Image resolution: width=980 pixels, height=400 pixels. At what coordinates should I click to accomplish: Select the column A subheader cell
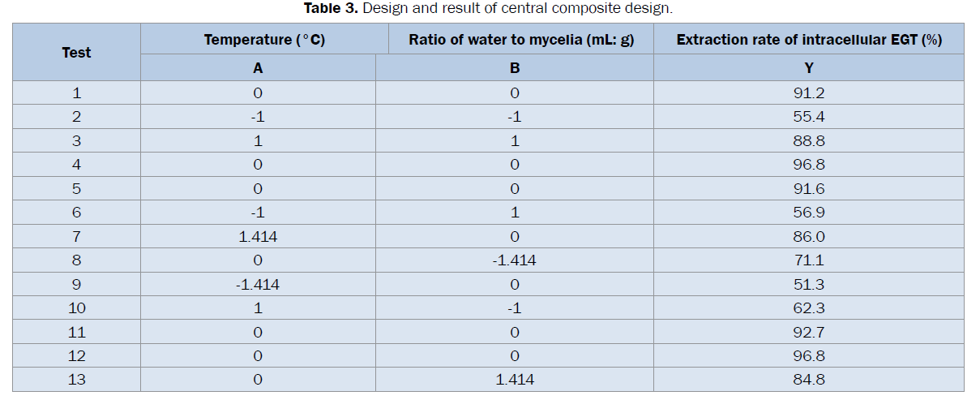[x=258, y=68]
